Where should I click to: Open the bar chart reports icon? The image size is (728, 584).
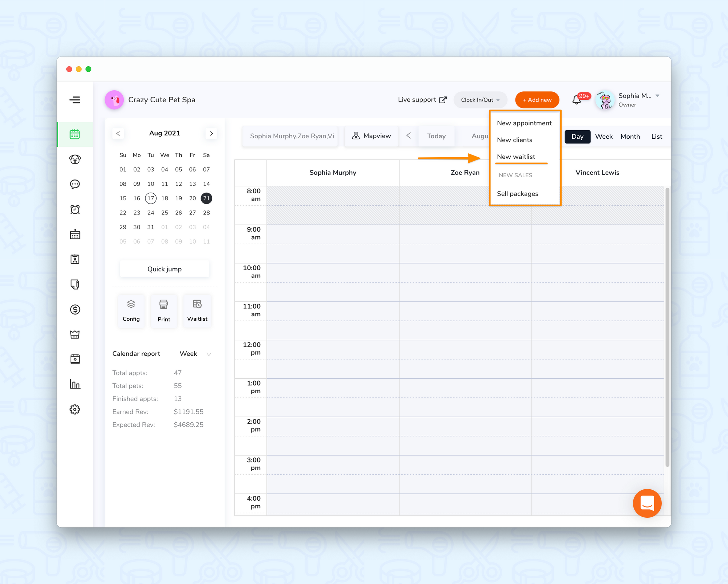click(x=75, y=384)
